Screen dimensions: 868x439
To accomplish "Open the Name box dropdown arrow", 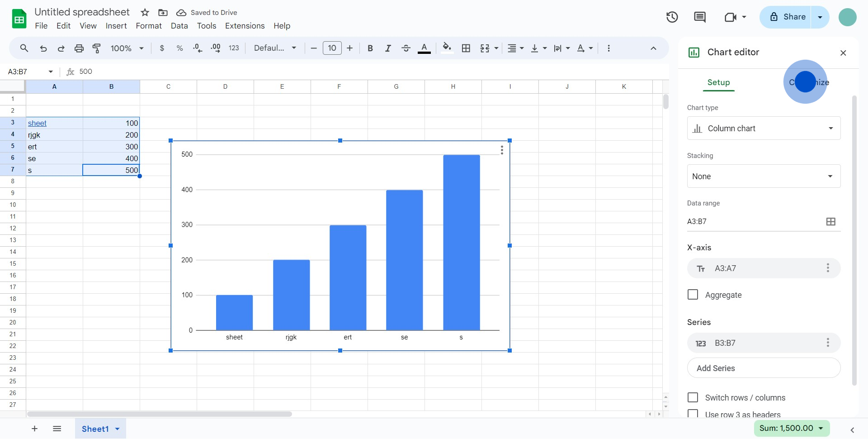I will pos(51,72).
